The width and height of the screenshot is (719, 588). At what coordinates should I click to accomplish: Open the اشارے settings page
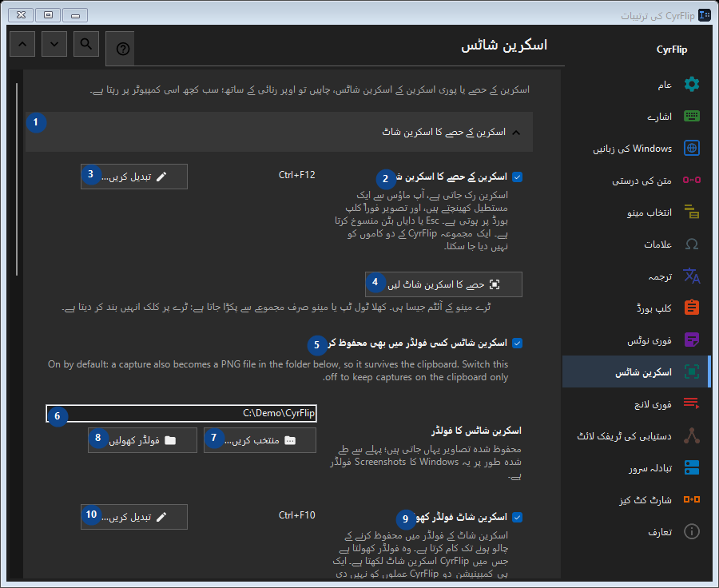pos(637,116)
